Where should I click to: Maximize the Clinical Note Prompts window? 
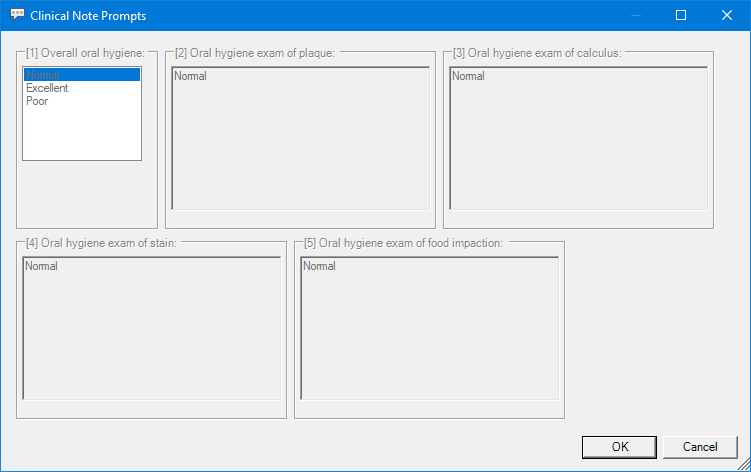click(x=681, y=16)
